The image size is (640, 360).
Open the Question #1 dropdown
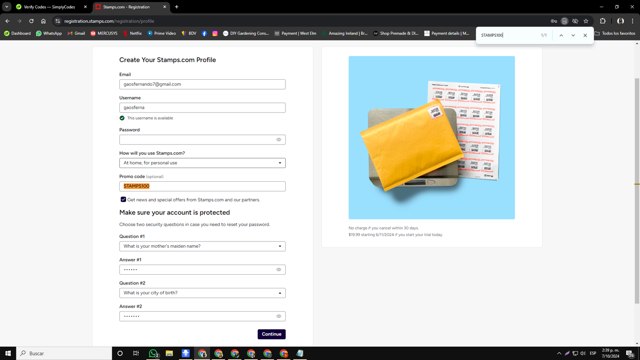tap(202, 246)
